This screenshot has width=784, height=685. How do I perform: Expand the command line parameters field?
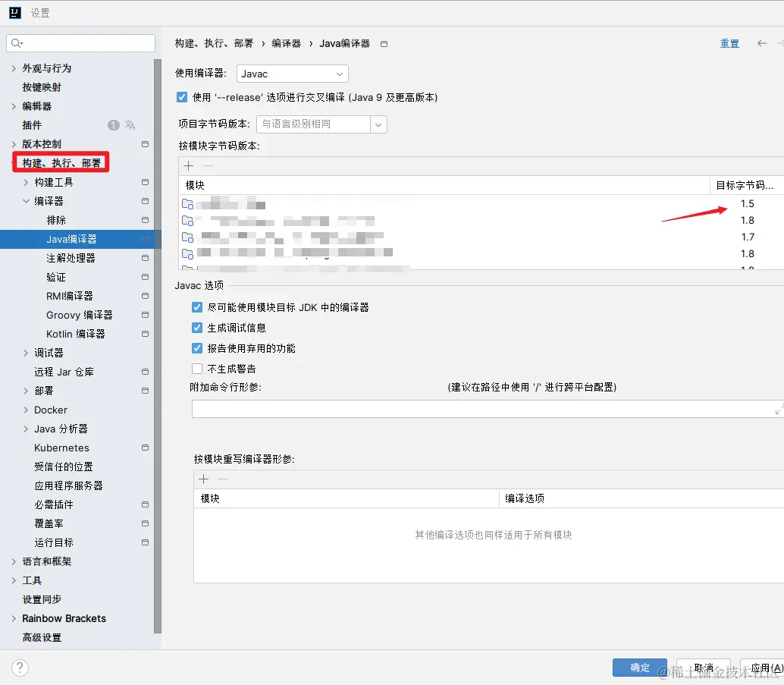(x=779, y=410)
